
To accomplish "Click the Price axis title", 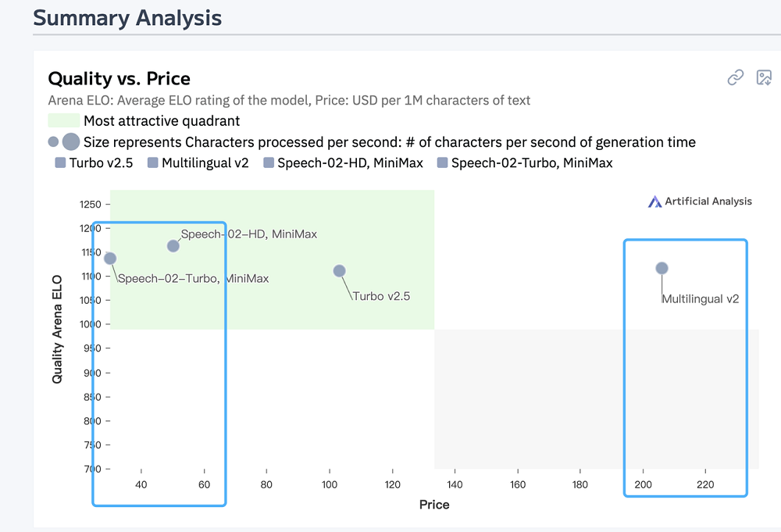I will (434, 505).
